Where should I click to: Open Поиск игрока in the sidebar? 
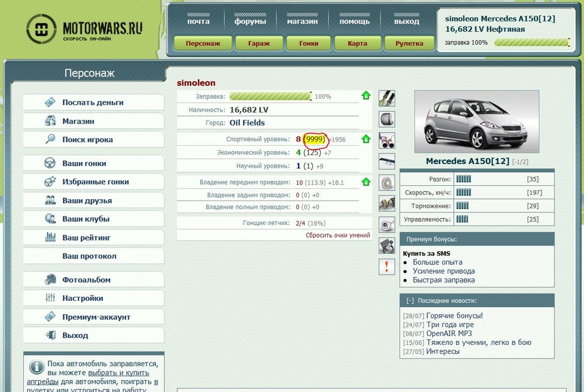[94, 139]
